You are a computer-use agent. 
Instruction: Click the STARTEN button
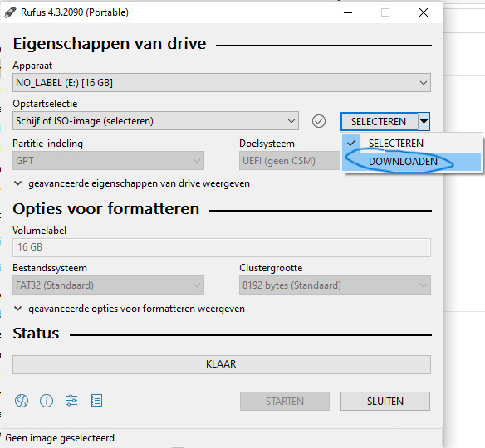tap(285, 401)
